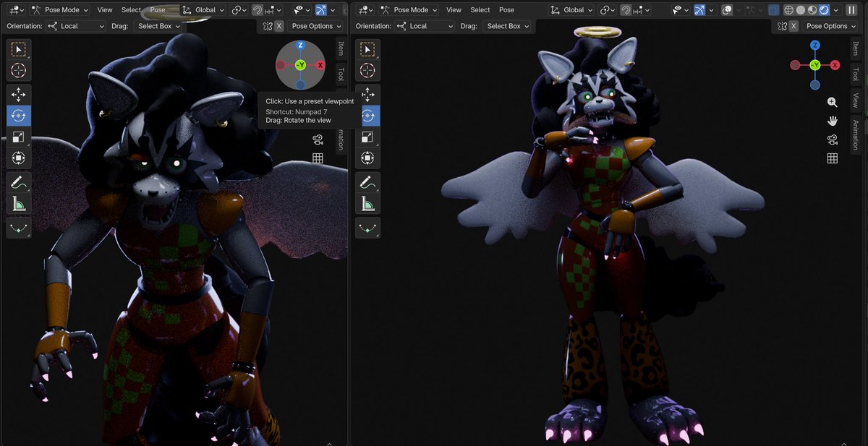Switch to material preview shading in right viewport
868x446 pixels.
812,10
